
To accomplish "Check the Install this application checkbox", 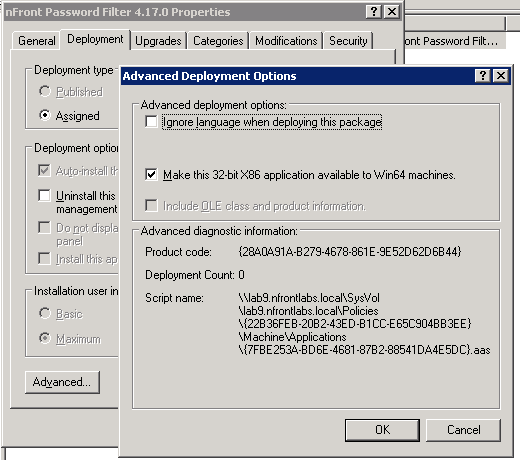I will 44,258.
